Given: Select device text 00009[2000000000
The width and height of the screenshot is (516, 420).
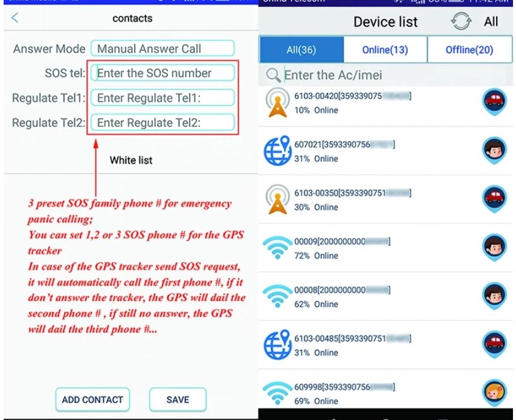Looking at the screenshot, I should (330, 241).
